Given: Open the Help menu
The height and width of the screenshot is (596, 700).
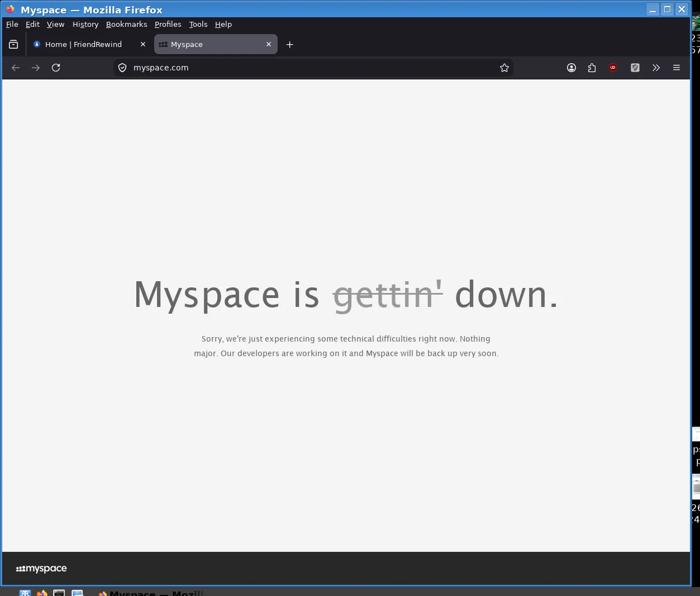Looking at the screenshot, I should point(223,24).
